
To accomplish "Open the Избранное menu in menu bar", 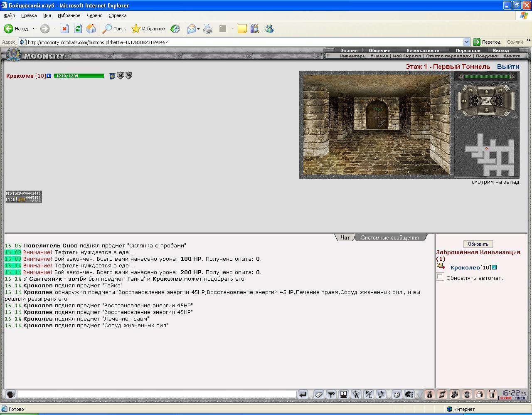I will [69, 15].
